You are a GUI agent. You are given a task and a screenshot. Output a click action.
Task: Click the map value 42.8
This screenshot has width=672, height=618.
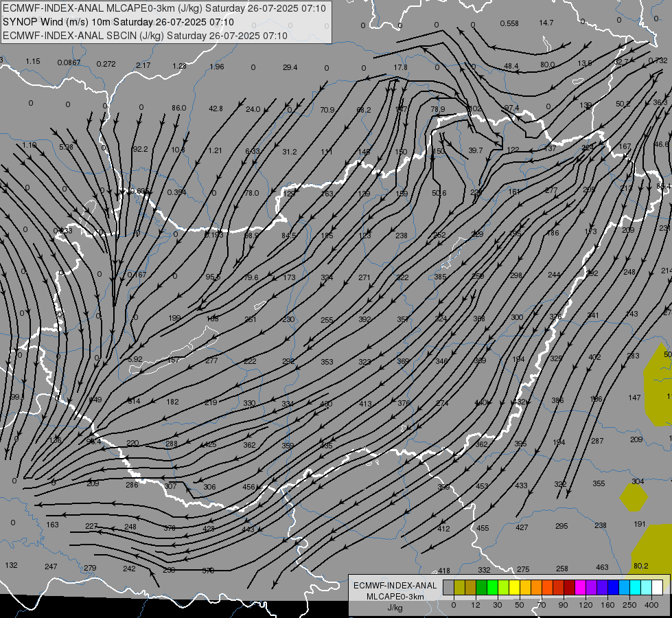(x=216, y=108)
